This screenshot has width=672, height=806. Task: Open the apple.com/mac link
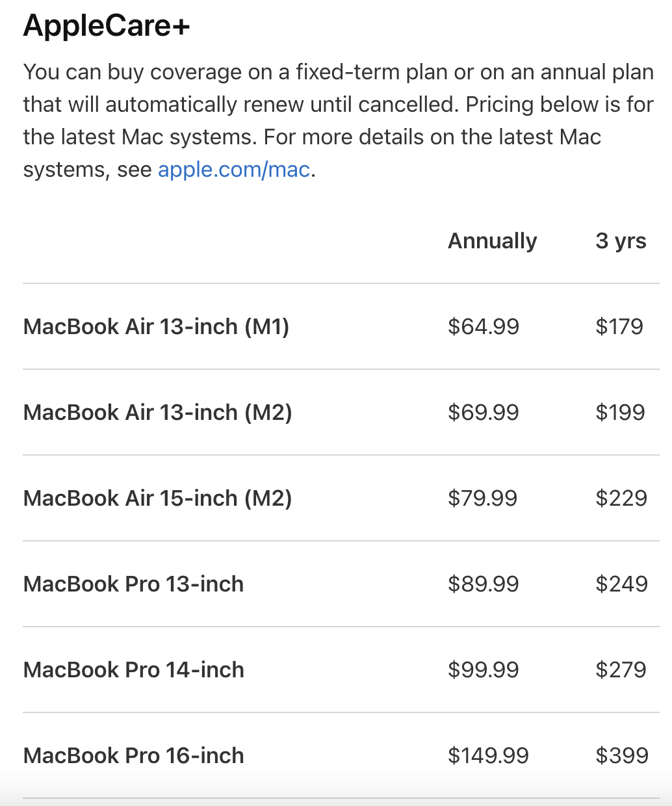234,170
